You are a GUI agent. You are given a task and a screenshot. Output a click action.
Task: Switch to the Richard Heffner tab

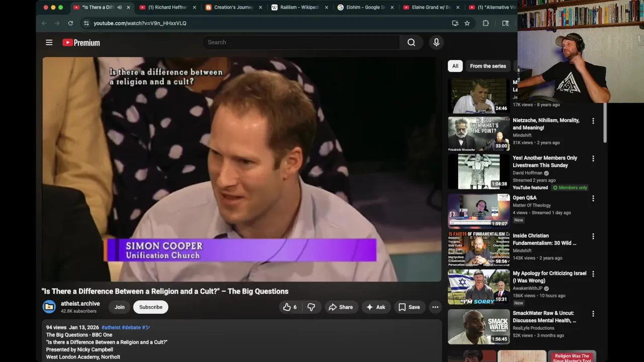coord(167,8)
